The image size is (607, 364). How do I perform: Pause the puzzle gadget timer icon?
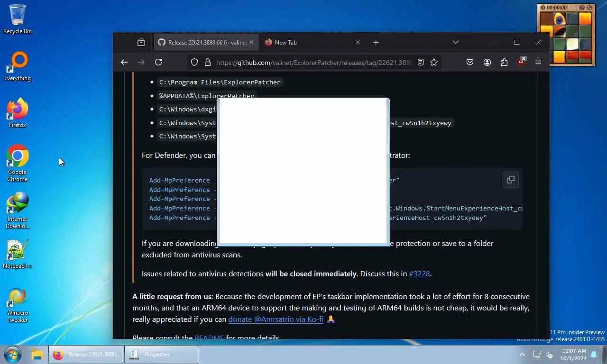pyautogui.click(x=543, y=8)
